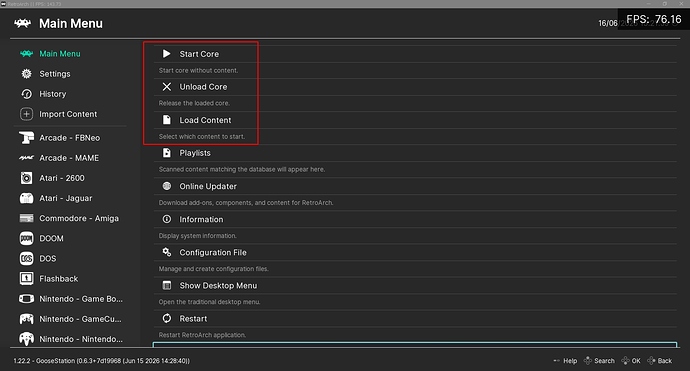Select the Nintendo 64 controller icon
This screenshot has height=371, width=690.
[26, 339]
